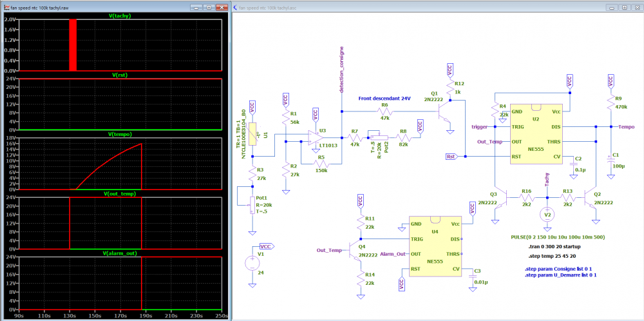
Task: Select the C3 0.01µ capacitor symbol
Action: click(473, 276)
